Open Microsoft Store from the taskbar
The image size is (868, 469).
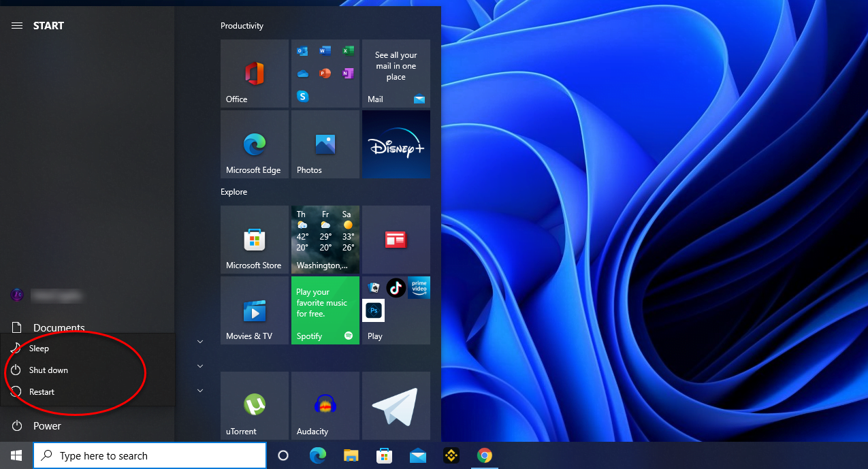tap(385, 456)
